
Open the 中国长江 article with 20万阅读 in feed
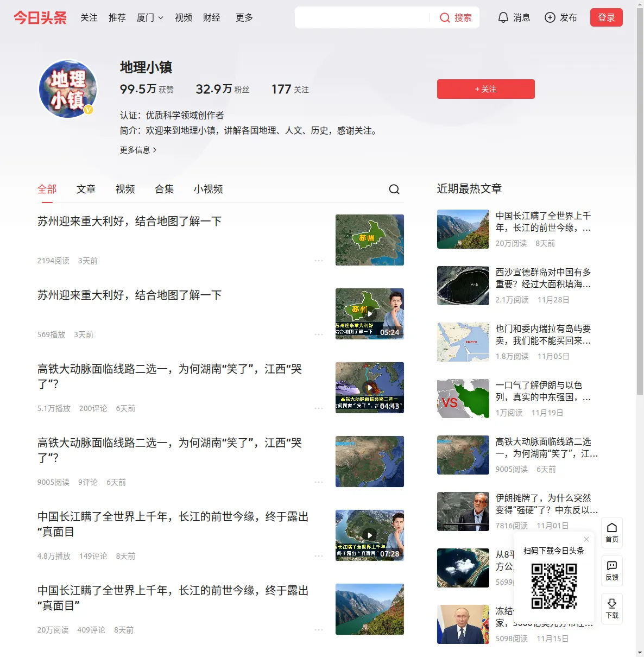(x=173, y=598)
